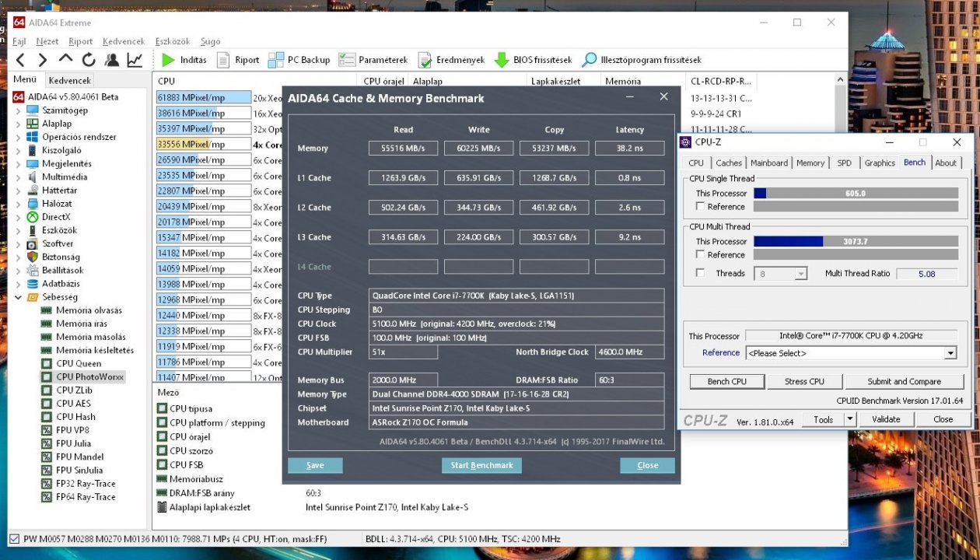
Task: Toggle the checkbox in AIDA64 status bar
Action: point(14,538)
